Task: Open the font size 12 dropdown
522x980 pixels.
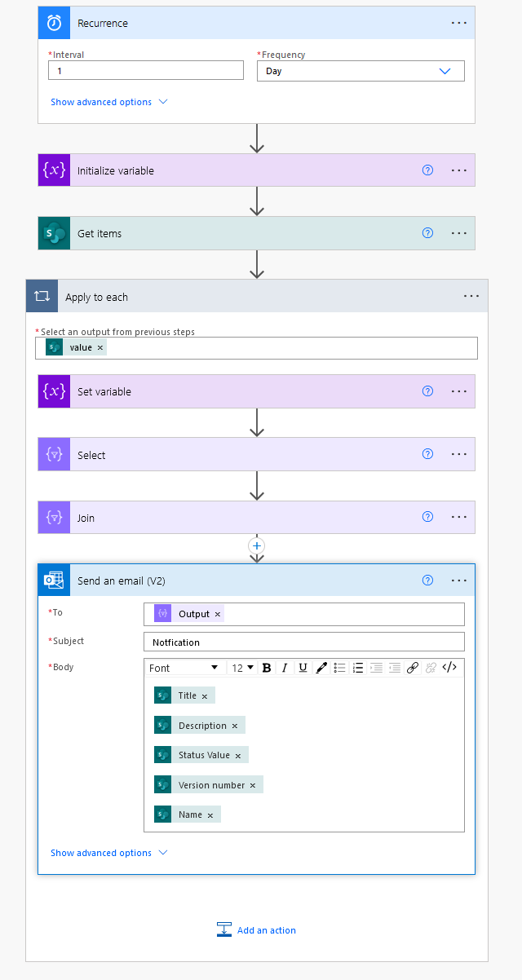Action: pyautogui.click(x=242, y=668)
